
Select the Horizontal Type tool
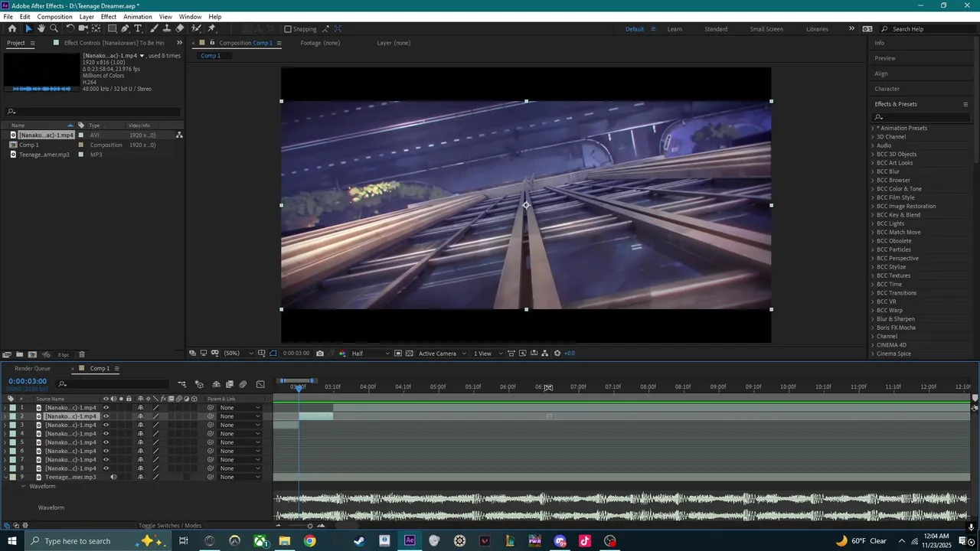138,28
